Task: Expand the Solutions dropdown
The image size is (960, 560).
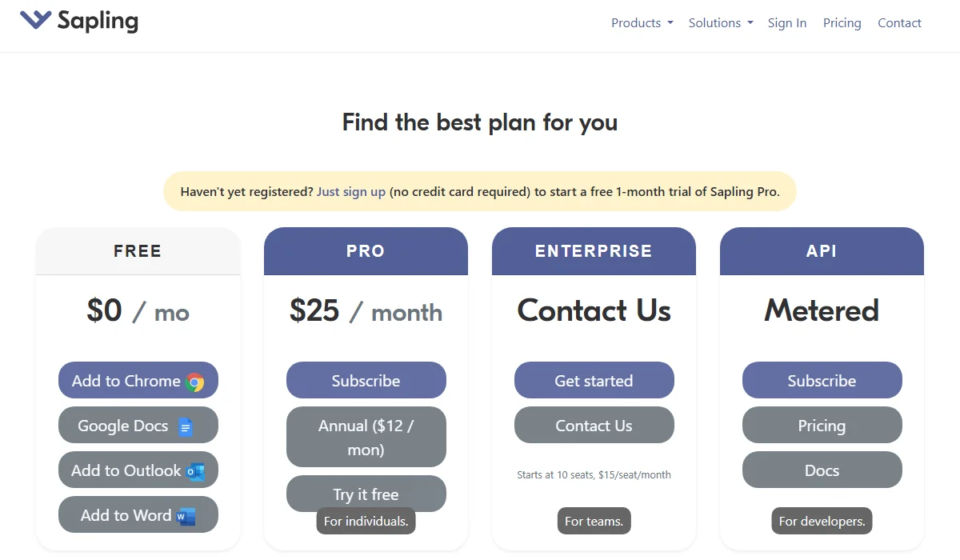Action: (x=714, y=23)
